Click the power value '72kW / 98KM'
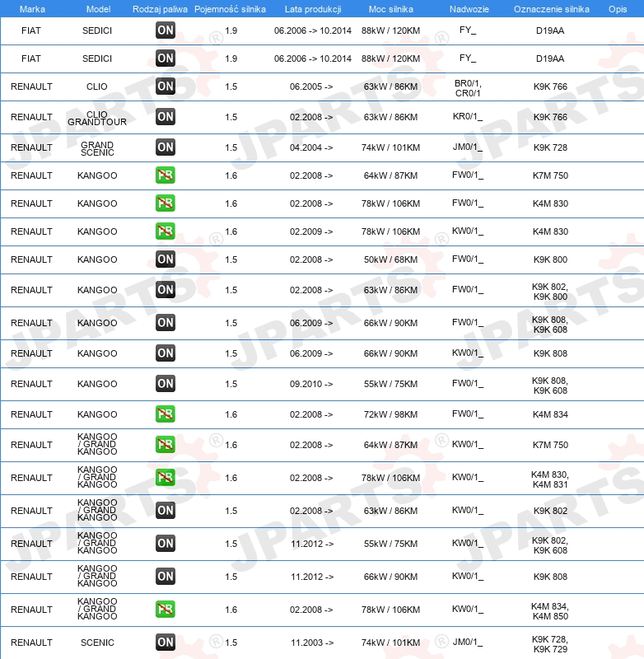The image size is (644, 659). (x=390, y=414)
